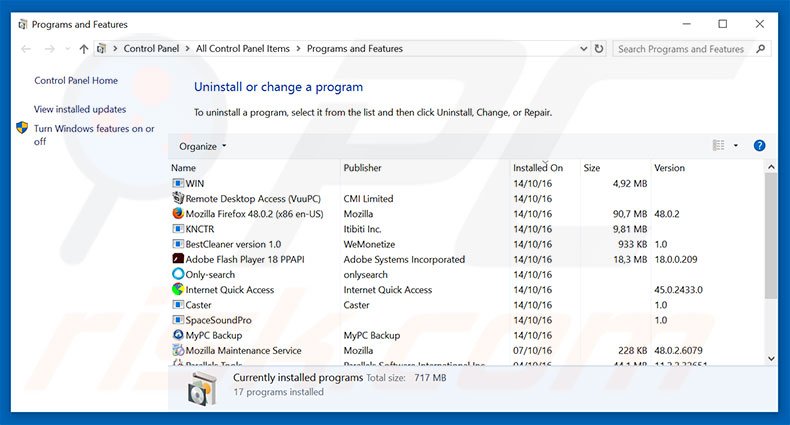Click Adobe Systems Incorporated publisher cell

coord(404,259)
